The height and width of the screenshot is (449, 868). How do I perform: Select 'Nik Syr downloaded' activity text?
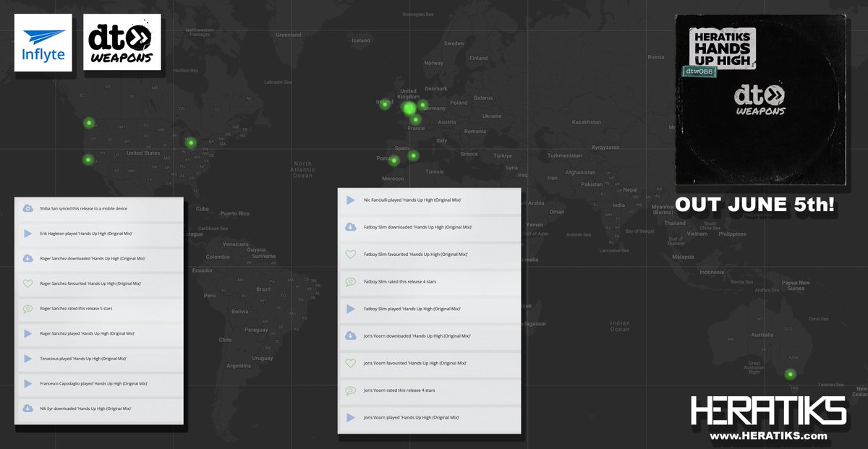coord(86,409)
